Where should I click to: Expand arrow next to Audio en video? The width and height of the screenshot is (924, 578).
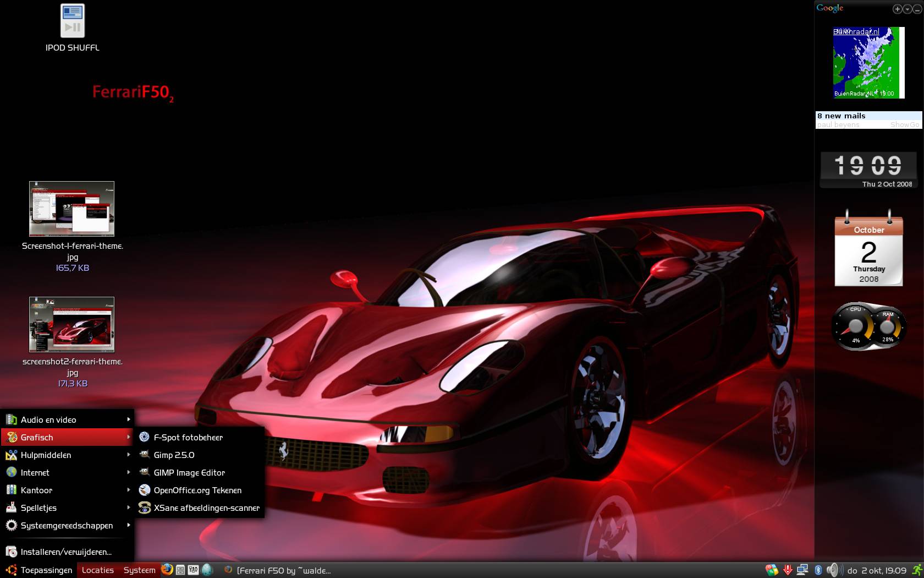[x=128, y=419]
